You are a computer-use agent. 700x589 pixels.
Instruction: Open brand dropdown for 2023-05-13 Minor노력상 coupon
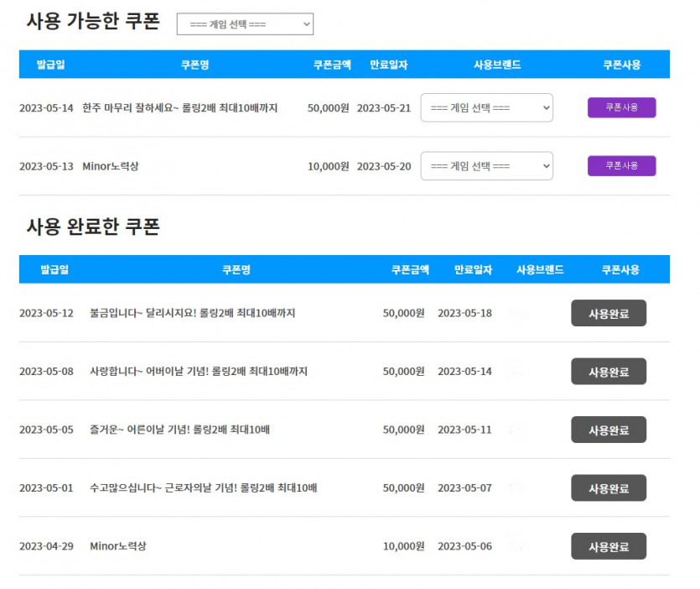tap(486, 166)
